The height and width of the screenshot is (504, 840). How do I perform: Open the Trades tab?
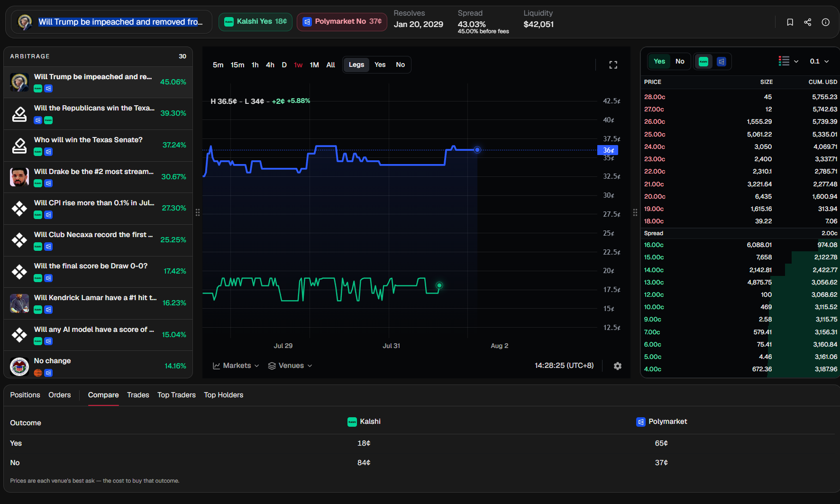pyautogui.click(x=138, y=395)
